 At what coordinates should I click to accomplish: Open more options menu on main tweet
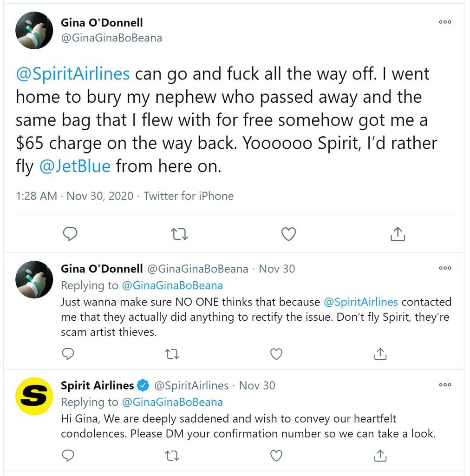pyautogui.click(x=445, y=22)
